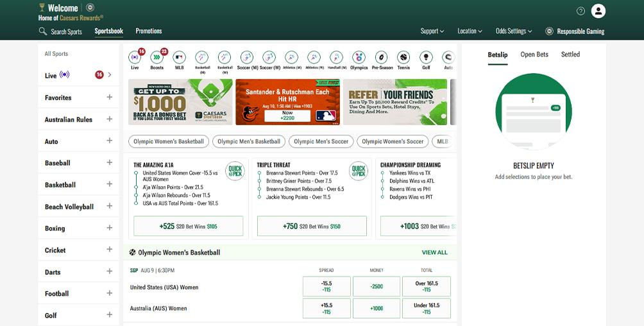Open the Odds Settings dropdown
This screenshot has width=644, height=326.
tap(514, 31)
